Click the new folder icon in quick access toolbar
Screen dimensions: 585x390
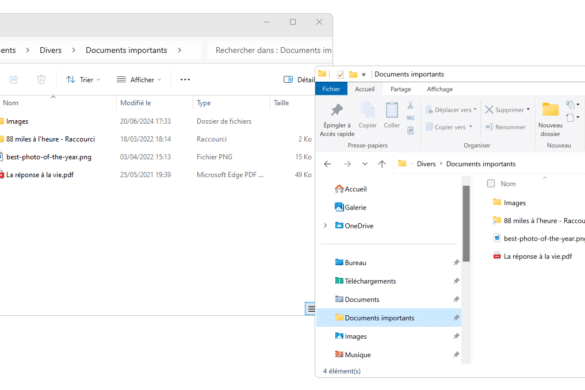pos(353,74)
